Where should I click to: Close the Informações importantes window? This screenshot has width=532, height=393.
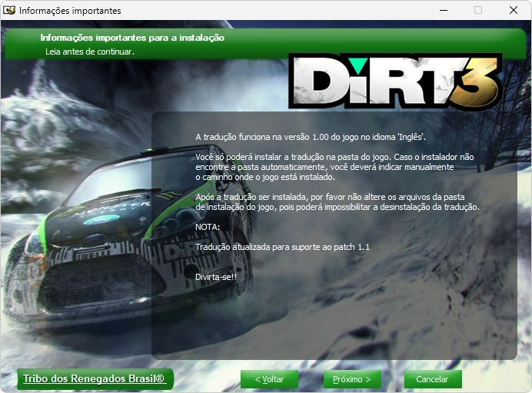pos(514,10)
